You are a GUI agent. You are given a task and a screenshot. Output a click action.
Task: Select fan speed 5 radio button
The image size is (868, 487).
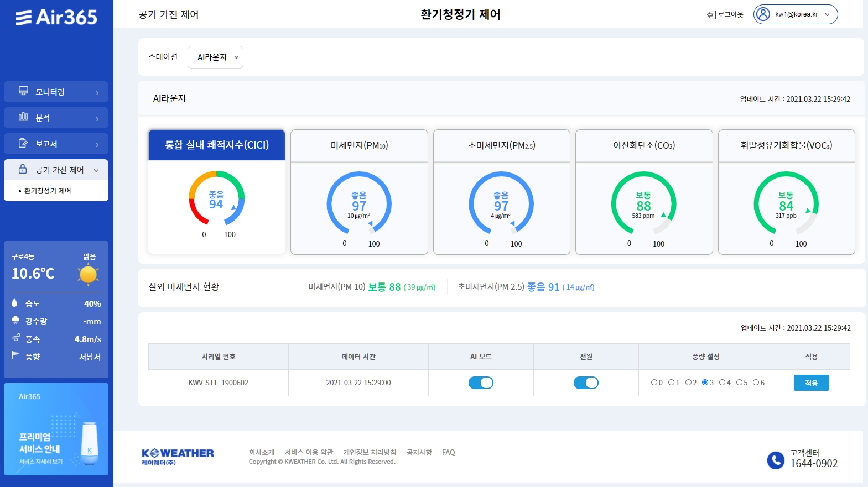tap(739, 383)
